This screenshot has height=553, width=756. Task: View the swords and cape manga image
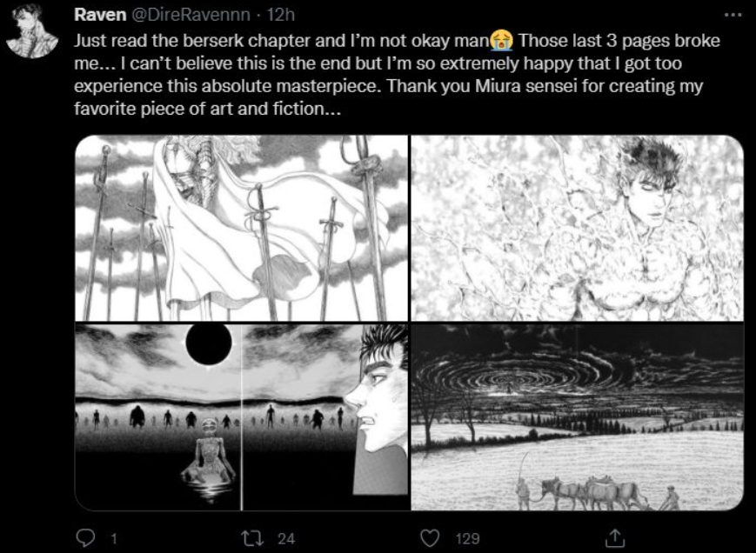point(242,228)
